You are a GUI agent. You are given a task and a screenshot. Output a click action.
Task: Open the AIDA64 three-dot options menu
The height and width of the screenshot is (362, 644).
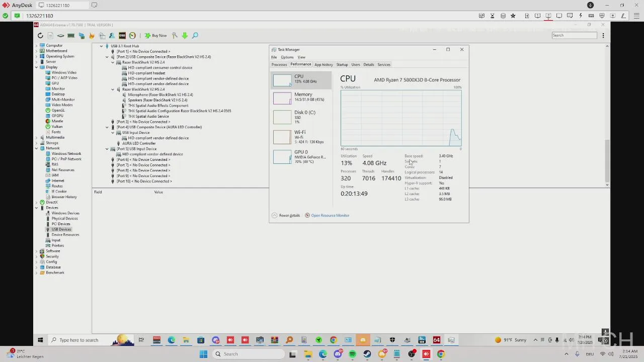pos(603,36)
